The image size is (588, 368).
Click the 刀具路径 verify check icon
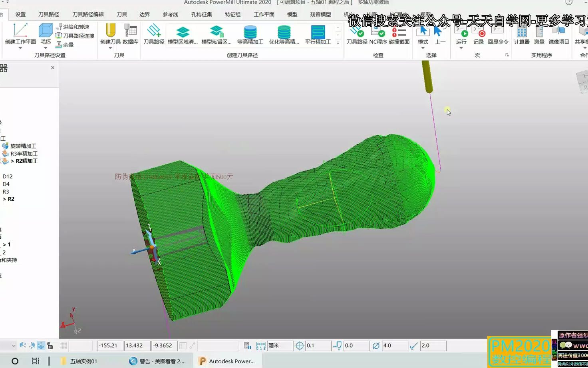pos(357,32)
